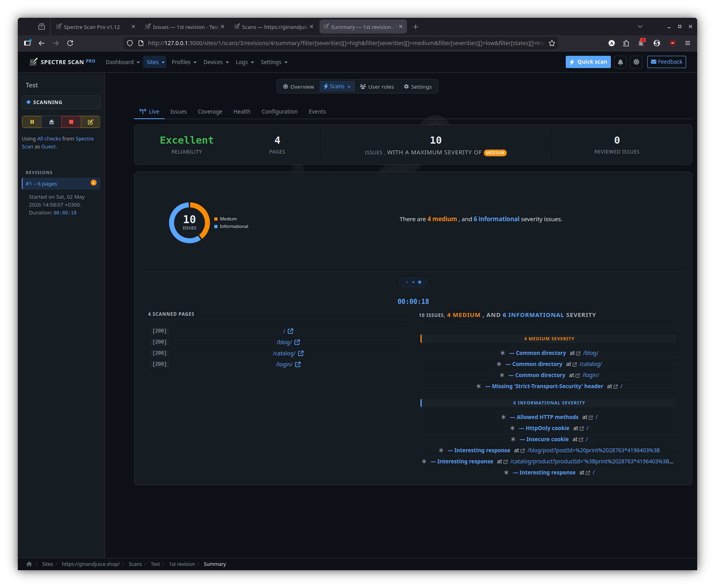Switch to Configuration tab
Image resolution: width=715 pixels, height=588 pixels.
click(280, 112)
